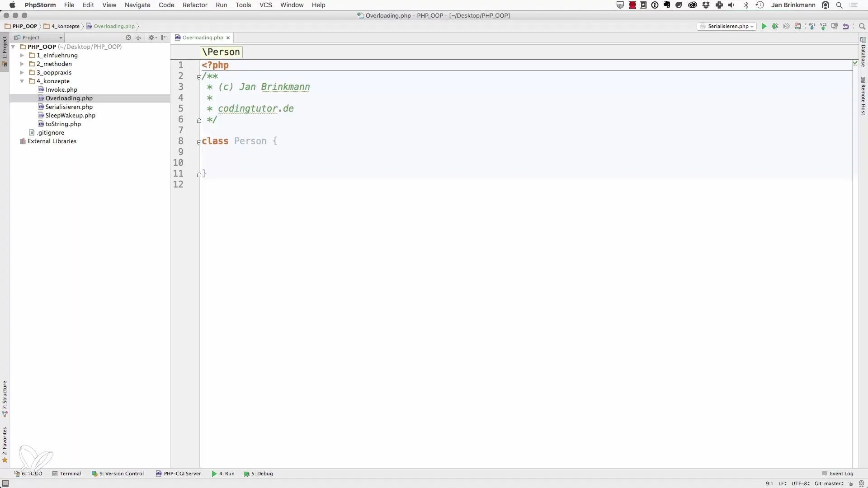Image resolution: width=868 pixels, height=488 pixels.
Task: Click the Debug bug icon in toolbar
Action: [775, 27]
